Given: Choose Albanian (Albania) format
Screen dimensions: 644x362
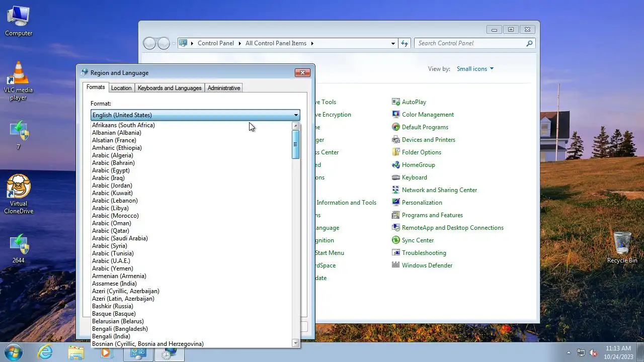Looking at the screenshot, I should [x=192, y=133].
